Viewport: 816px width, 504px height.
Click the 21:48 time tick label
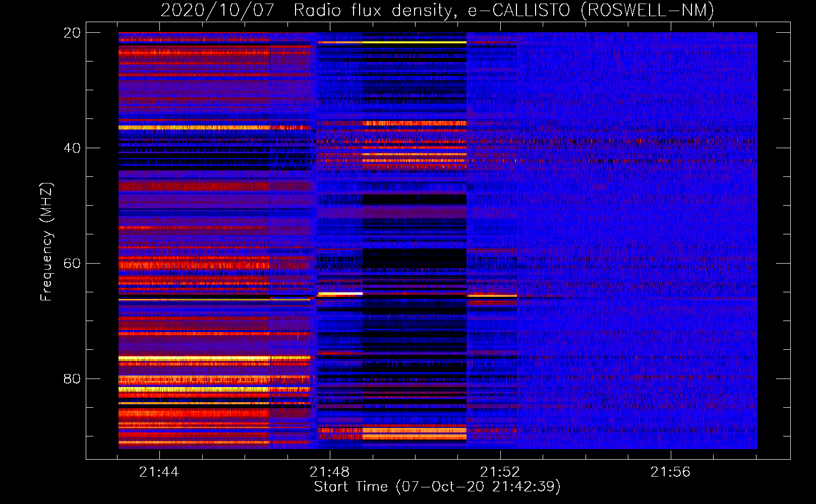330,472
